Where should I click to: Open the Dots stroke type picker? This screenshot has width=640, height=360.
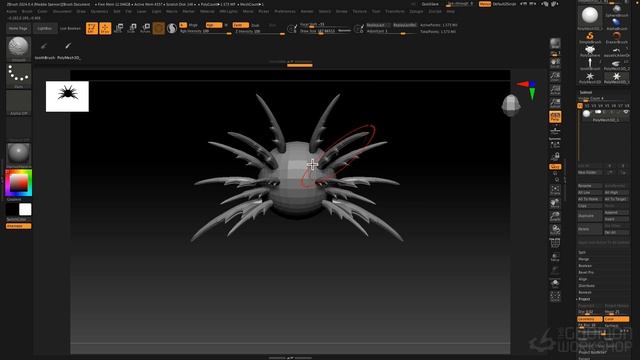(x=18, y=75)
